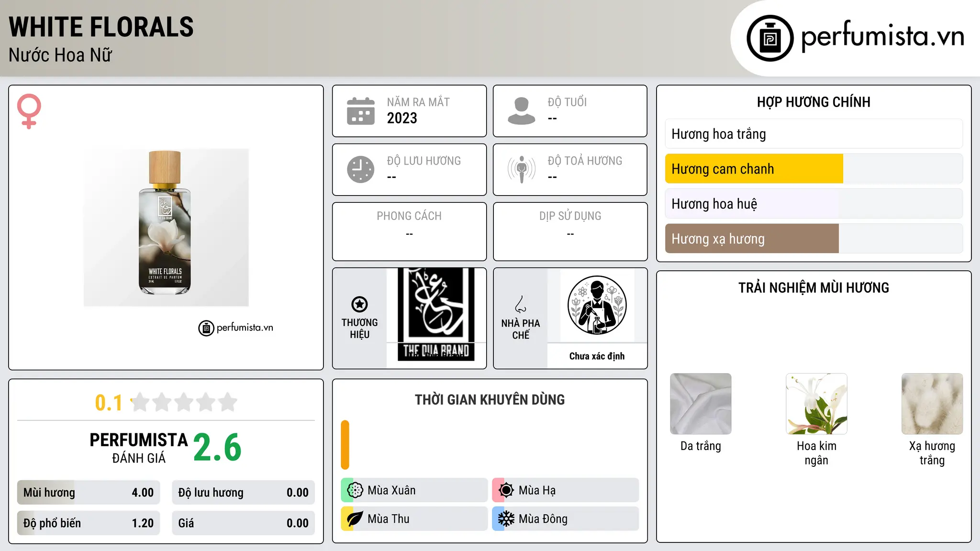This screenshot has height=551, width=980.
Task: Click the sillage icon for Độ Toả Hương
Action: coord(522,169)
